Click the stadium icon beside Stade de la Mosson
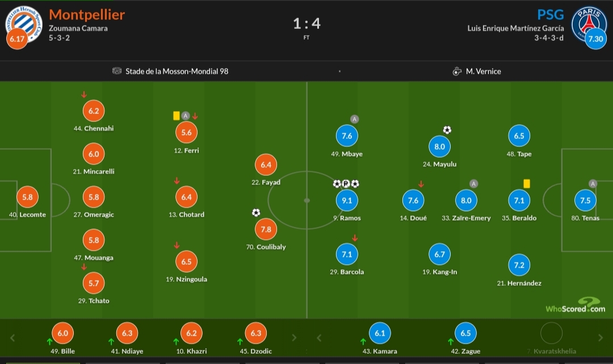Image resolution: width=613 pixels, height=364 pixels. pyautogui.click(x=117, y=71)
